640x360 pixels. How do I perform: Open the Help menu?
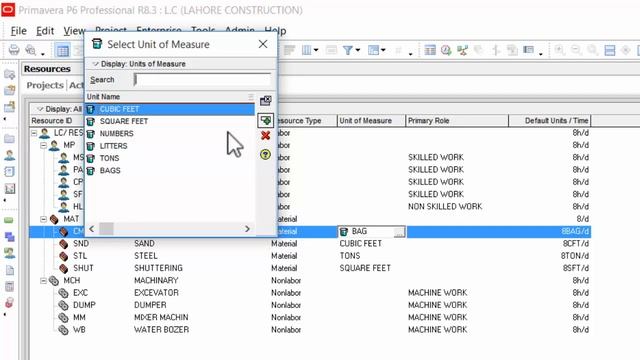275,31
